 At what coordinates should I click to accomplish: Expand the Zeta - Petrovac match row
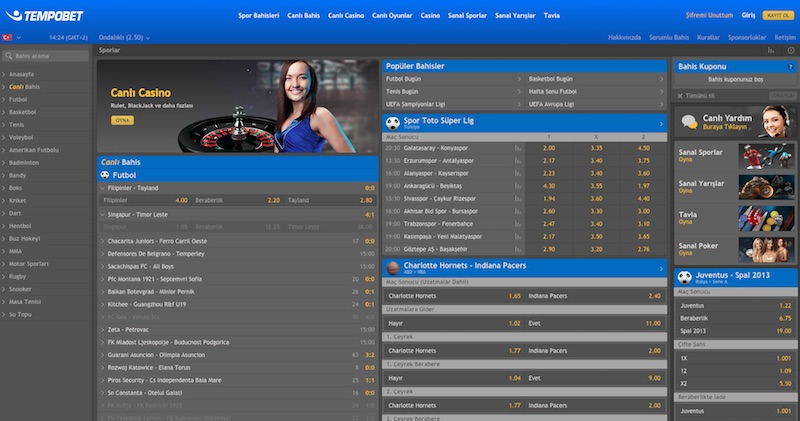[238, 330]
